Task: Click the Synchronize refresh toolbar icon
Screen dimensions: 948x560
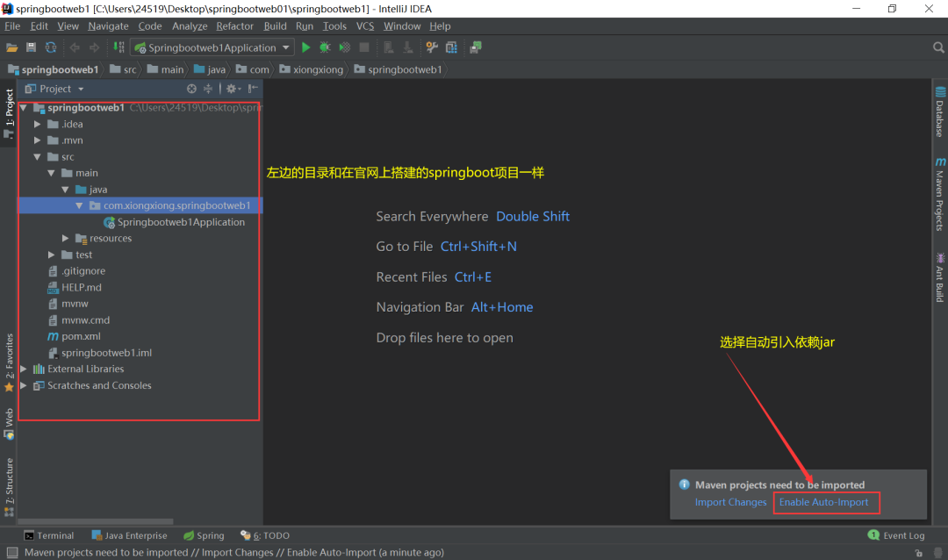Action: (51, 47)
